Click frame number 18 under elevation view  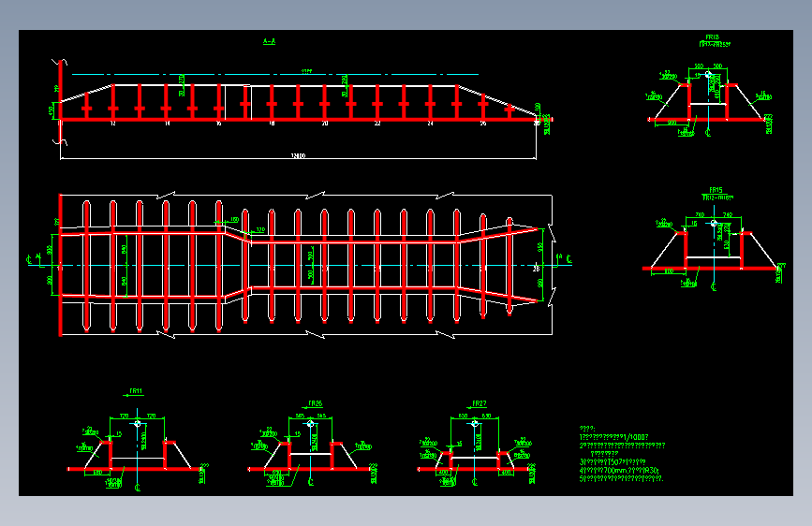pyautogui.click(x=272, y=124)
